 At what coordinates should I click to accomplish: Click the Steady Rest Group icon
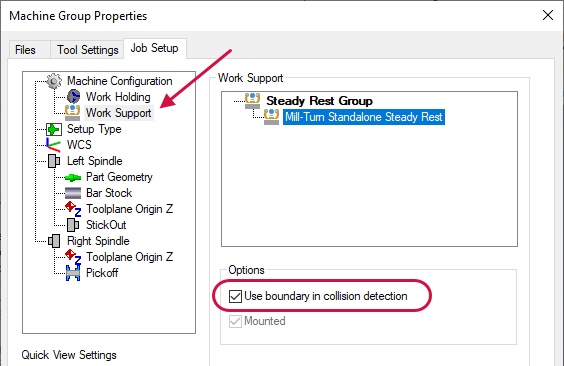pos(252,101)
